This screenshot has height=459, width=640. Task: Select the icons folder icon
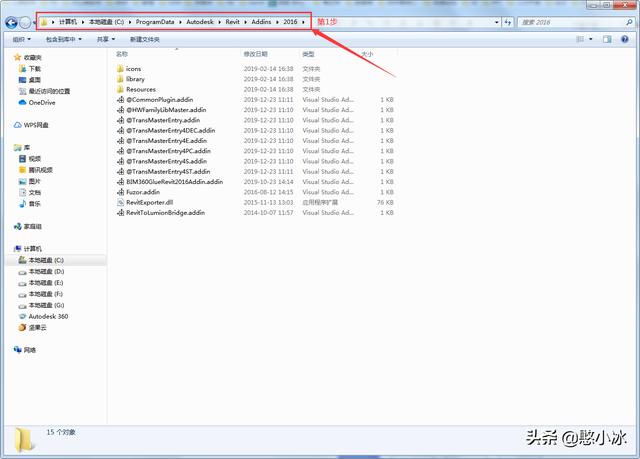tap(120, 69)
